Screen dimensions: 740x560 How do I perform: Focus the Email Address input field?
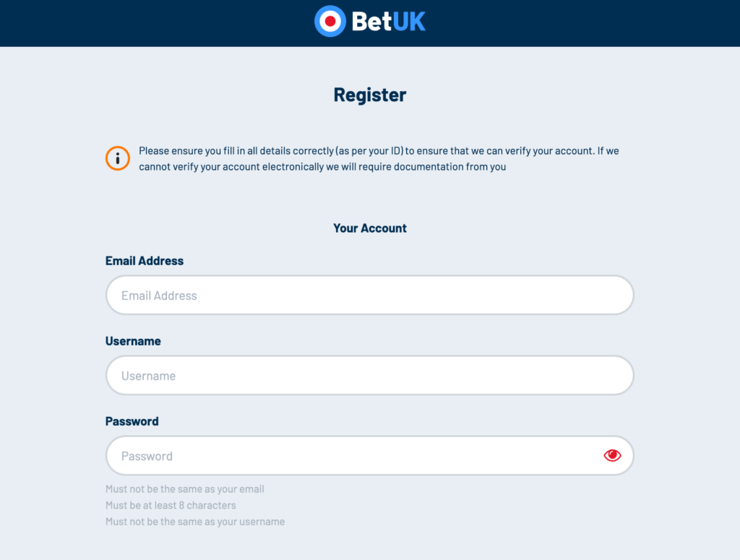coord(369,295)
